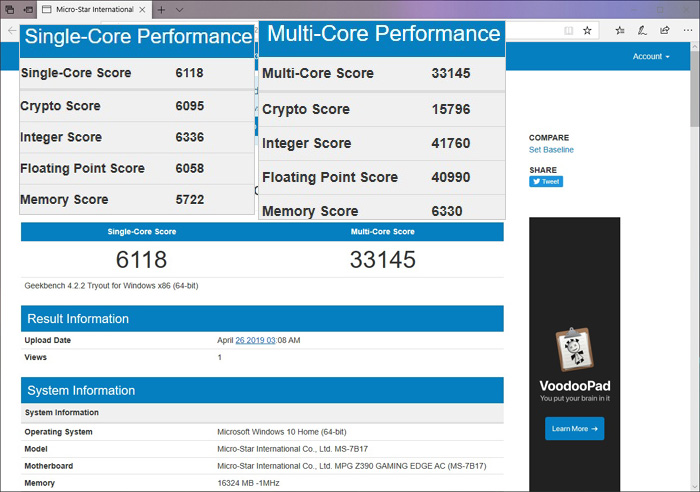Open a new browser tab
Viewport: 700px width, 492px height.
click(162, 9)
